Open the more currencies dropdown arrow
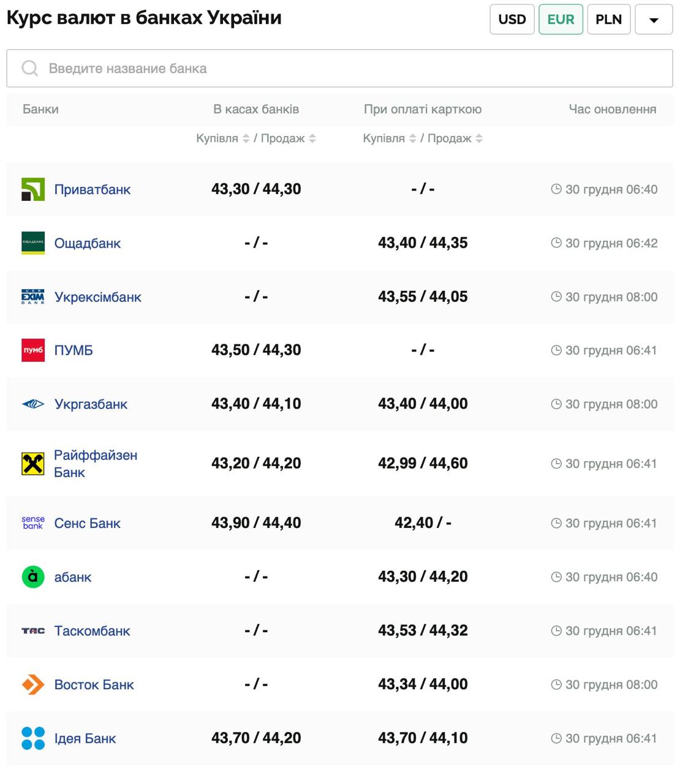 (x=654, y=20)
